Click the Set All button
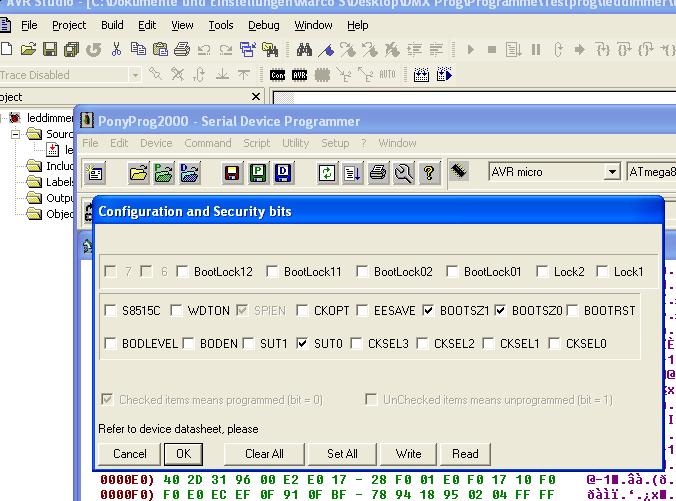The image size is (676, 501). click(342, 454)
